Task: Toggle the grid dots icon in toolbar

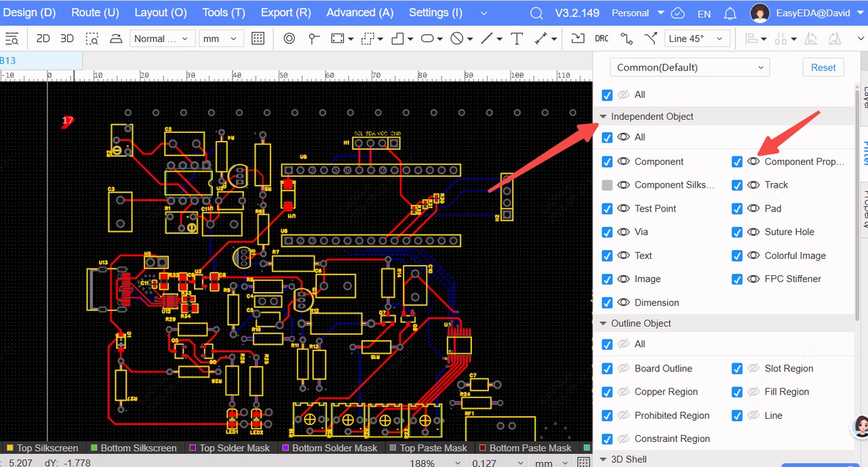Action: click(x=258, y=39)
